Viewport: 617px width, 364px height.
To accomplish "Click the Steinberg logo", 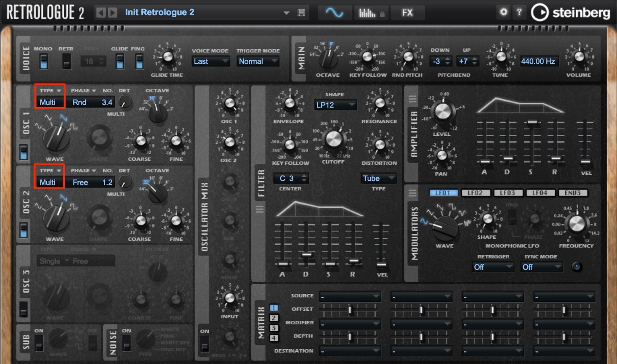I will pyautogui.click(x=570, y=13).
